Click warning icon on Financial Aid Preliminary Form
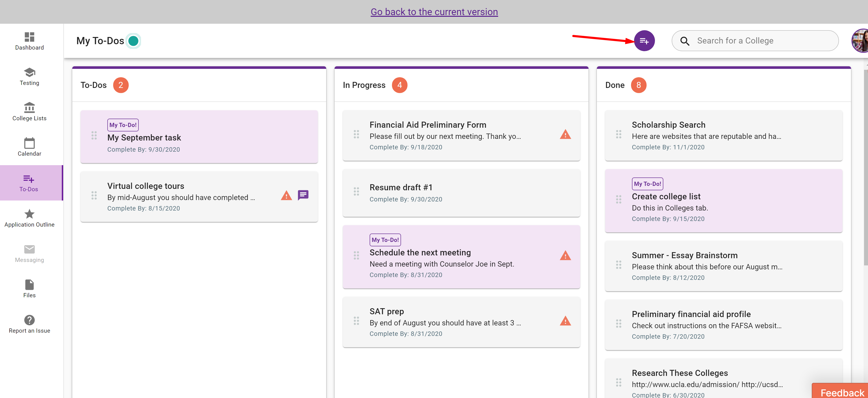 pos(565,135)
